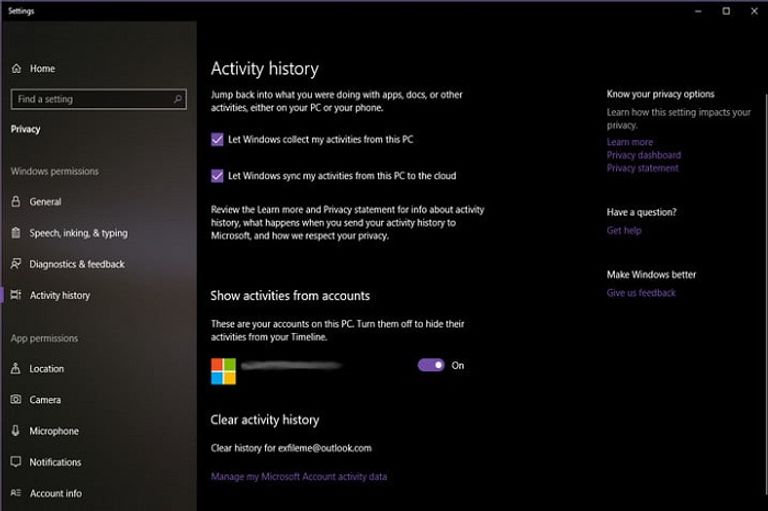Click the Diagnostics & feedback icon
Viewport: 768px width, 511px height.
click(x=16, y=264)
